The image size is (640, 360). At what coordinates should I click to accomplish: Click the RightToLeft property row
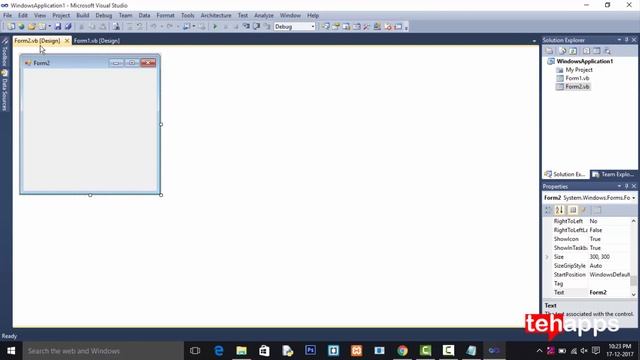(x=587, y=221)
